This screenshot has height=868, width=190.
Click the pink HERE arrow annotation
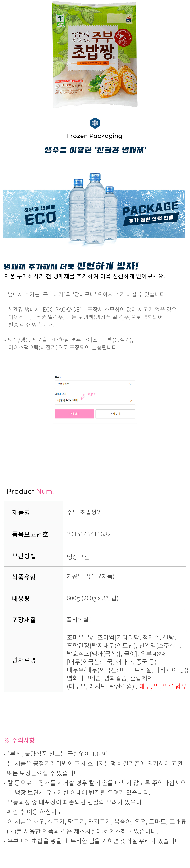[88, 395]
